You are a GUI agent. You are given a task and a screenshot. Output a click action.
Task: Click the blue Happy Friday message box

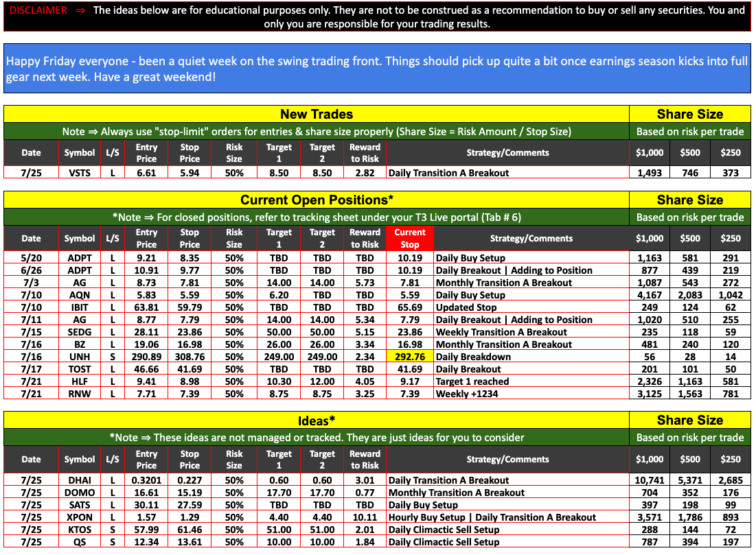click(x=378, y=69)
